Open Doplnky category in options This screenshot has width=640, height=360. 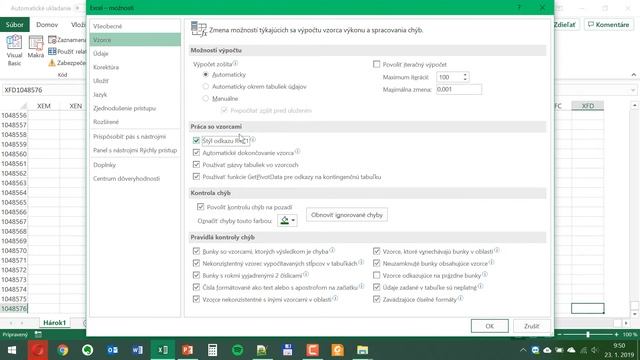(x=135, y=165)
